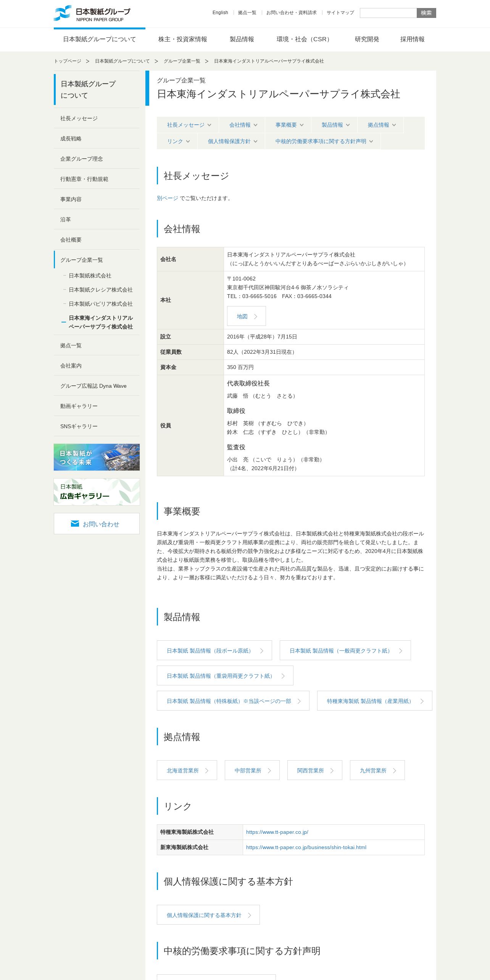Image resolution: width=490 pixels, height=980 pixels.
Task: Jump to 個人情報保護方針 anchor dropdown
Action: coord(232,142)
